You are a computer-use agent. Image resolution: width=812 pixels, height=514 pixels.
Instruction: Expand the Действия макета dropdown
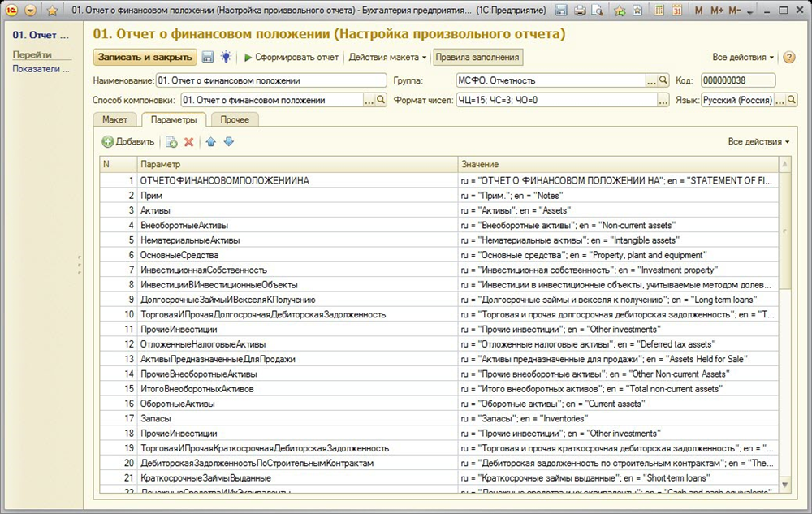click(387, 58)
